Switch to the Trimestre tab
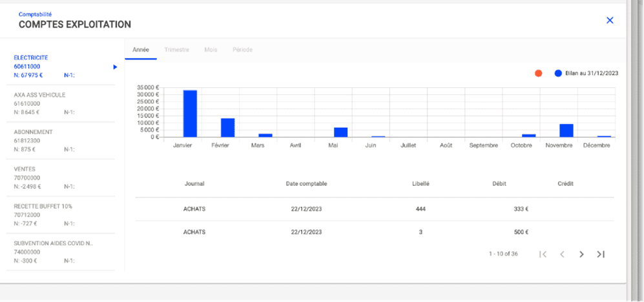644x302 pixels. click(x=176, y=50)
